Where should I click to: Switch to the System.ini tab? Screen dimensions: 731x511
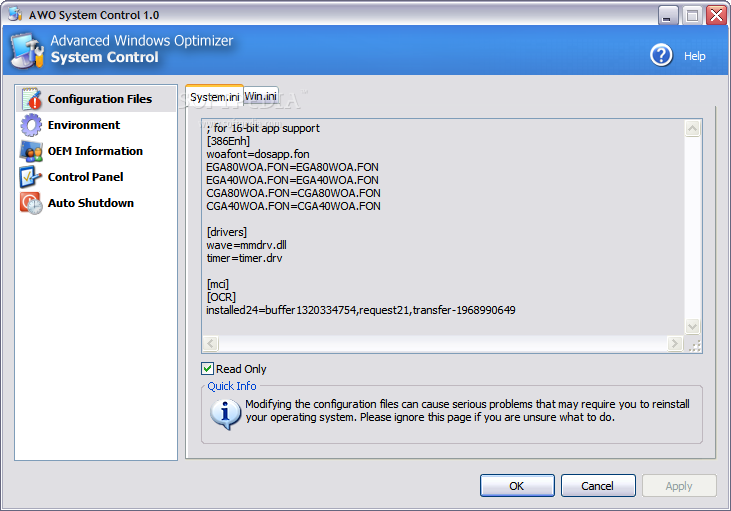[214, 96]
